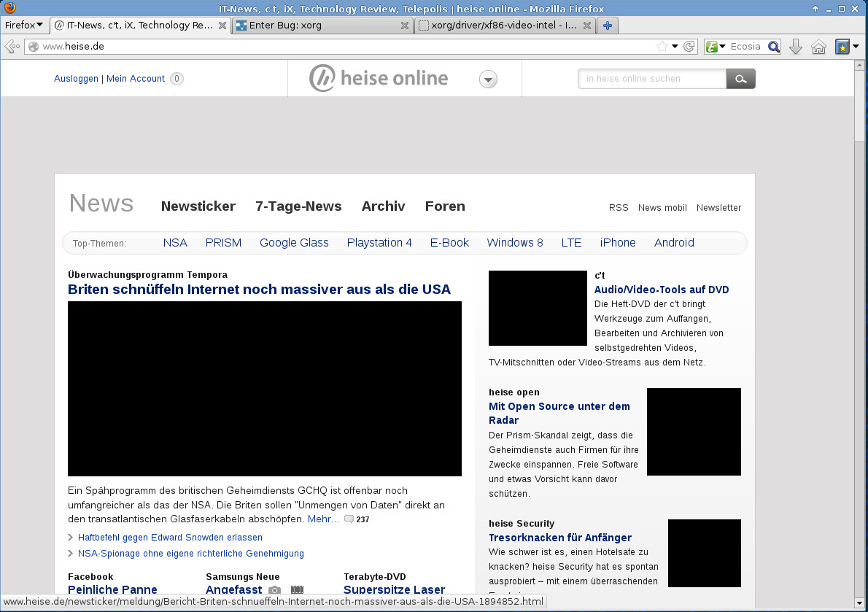
Task: Reload the page using the refresh icon
Action: pos(688,47)
